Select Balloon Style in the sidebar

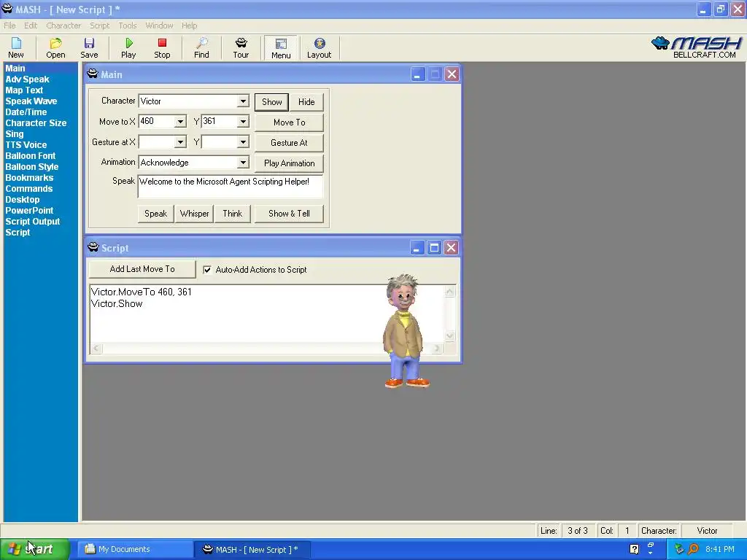coord(32,167)
